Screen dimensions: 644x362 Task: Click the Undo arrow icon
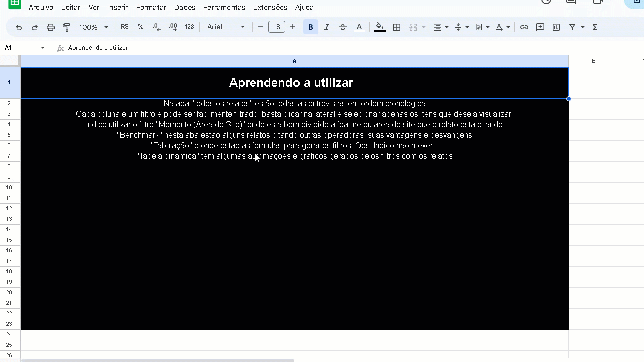tap(19, 27)
